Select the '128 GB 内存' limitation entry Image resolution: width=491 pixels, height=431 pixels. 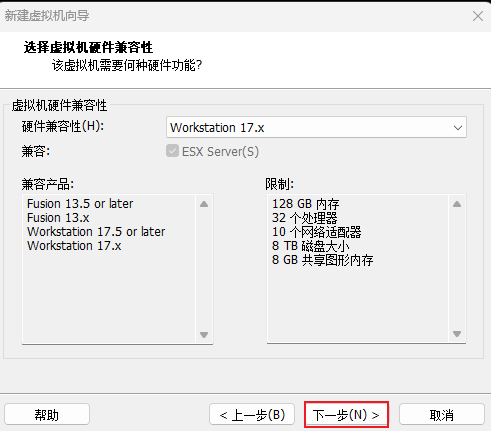pyautogui.click(x=306, y=204)
